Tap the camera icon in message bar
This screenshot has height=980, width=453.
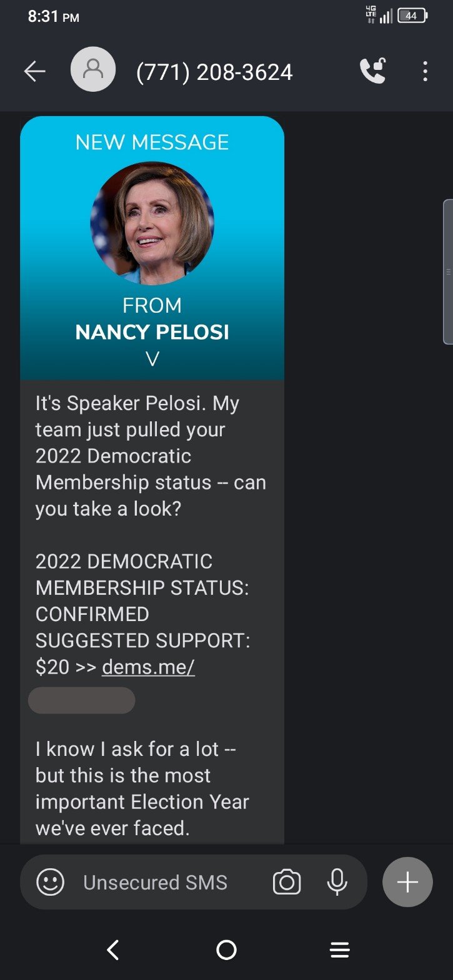[287, 882]
